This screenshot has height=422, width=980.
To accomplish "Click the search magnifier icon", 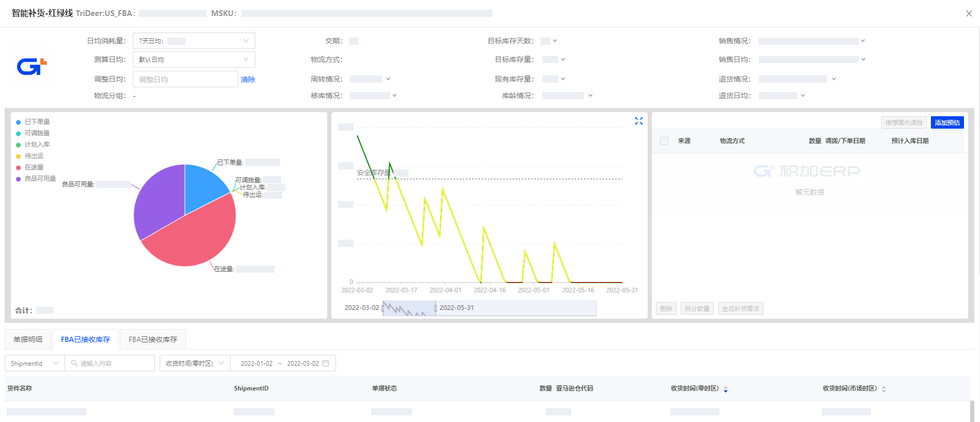I will click(74, 363).
